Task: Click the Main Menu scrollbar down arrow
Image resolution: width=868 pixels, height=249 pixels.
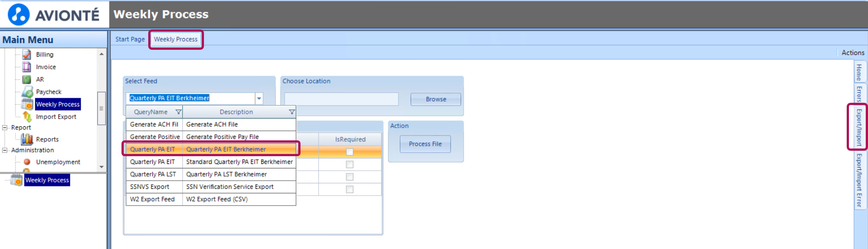Action: 102,167
